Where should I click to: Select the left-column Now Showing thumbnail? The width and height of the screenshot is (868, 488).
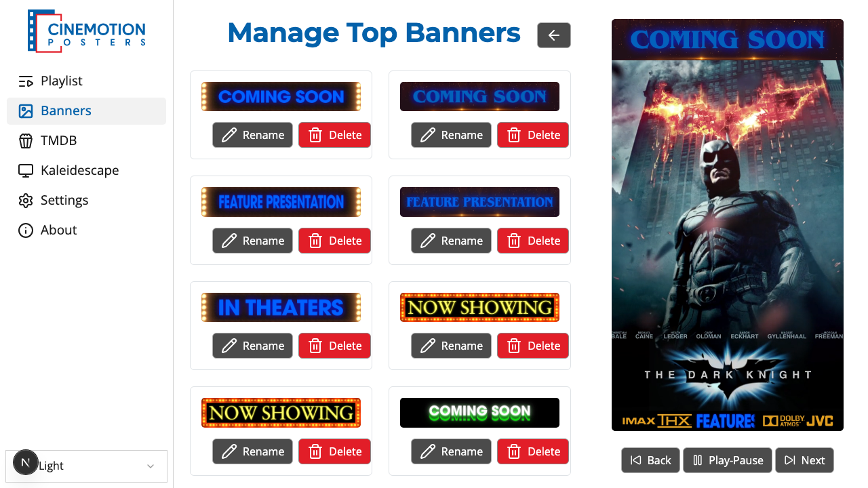point(281,413)
